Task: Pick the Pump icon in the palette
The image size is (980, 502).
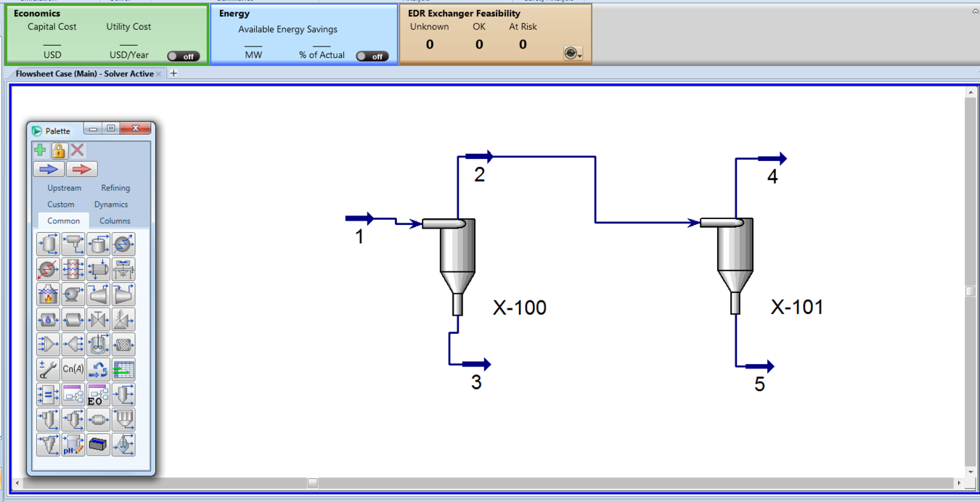Action: coord(73,295)
